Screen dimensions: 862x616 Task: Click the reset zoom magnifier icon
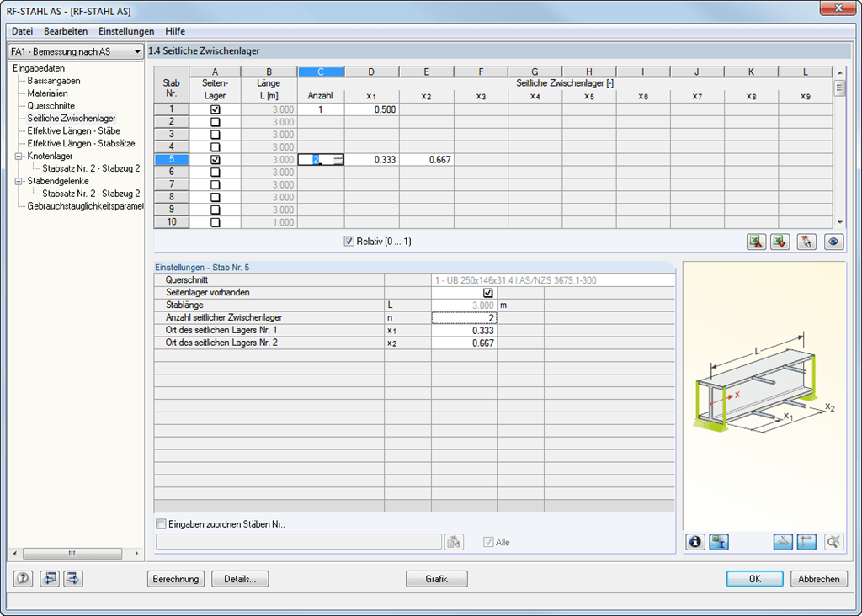(833, 542)
